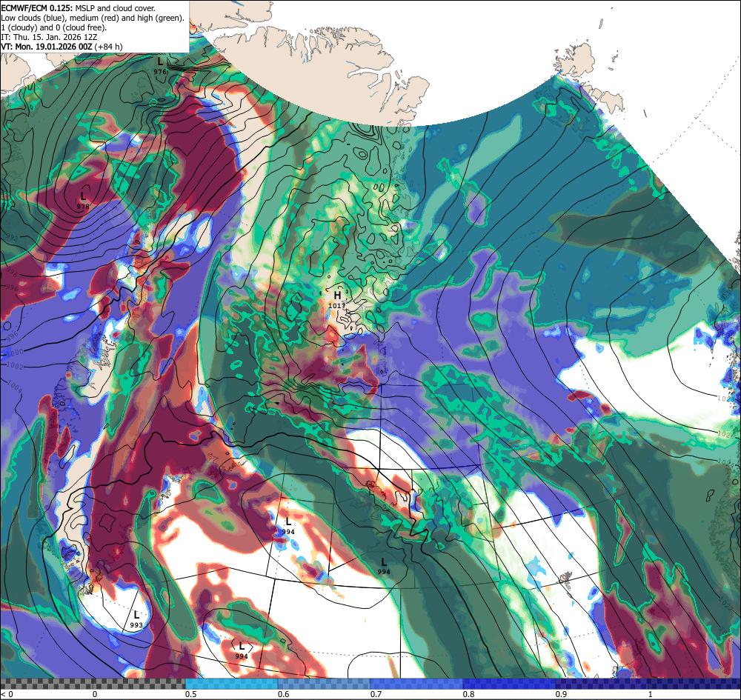The image size is (741, 700).
Task: Click the light cyan 0.5–0.6 legend swatch
Action: coord(231,684)
